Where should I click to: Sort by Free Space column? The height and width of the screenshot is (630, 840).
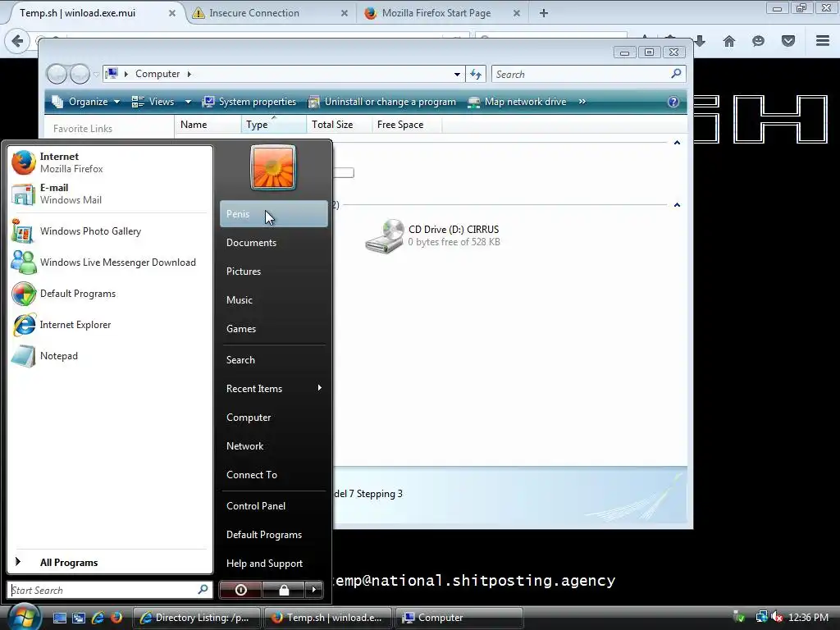pyautogui.click(x=407, y=125)
